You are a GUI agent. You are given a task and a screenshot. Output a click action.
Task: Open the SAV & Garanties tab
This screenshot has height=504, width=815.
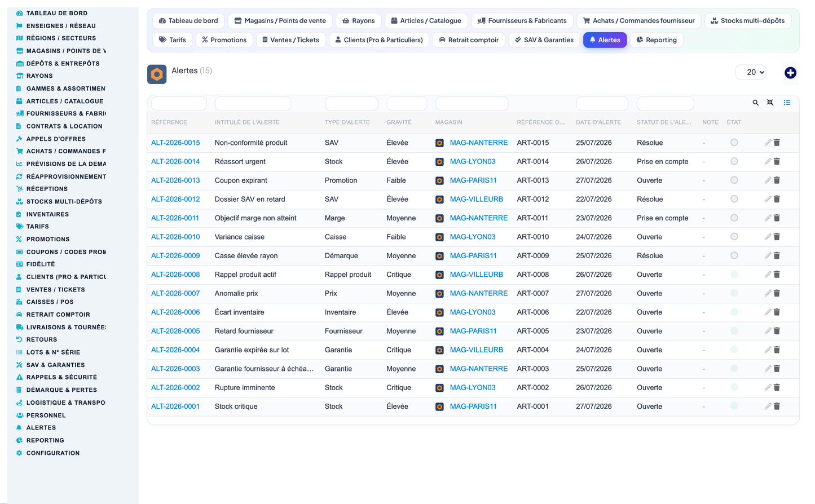point(544,40)
